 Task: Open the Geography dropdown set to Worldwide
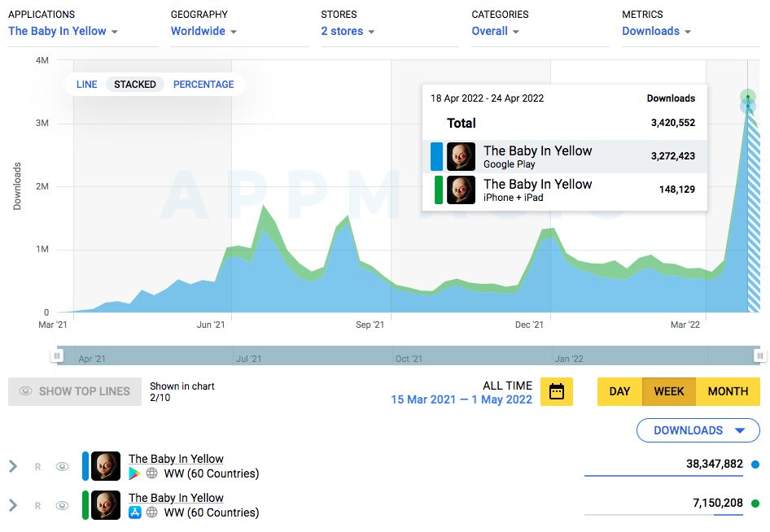[203, 31]
